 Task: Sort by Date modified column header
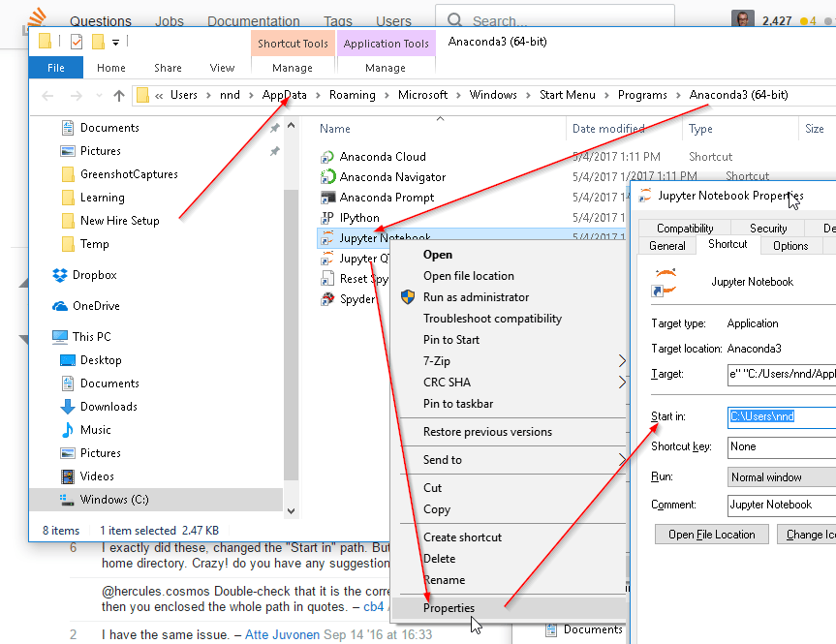pyautogui.click(x=607, y=129)
